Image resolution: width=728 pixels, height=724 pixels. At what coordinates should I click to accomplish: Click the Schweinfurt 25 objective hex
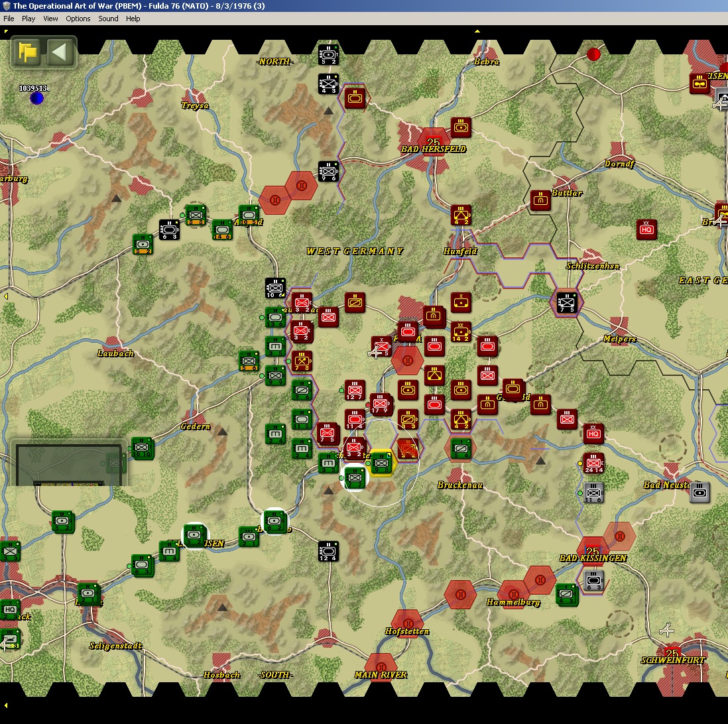673,652
